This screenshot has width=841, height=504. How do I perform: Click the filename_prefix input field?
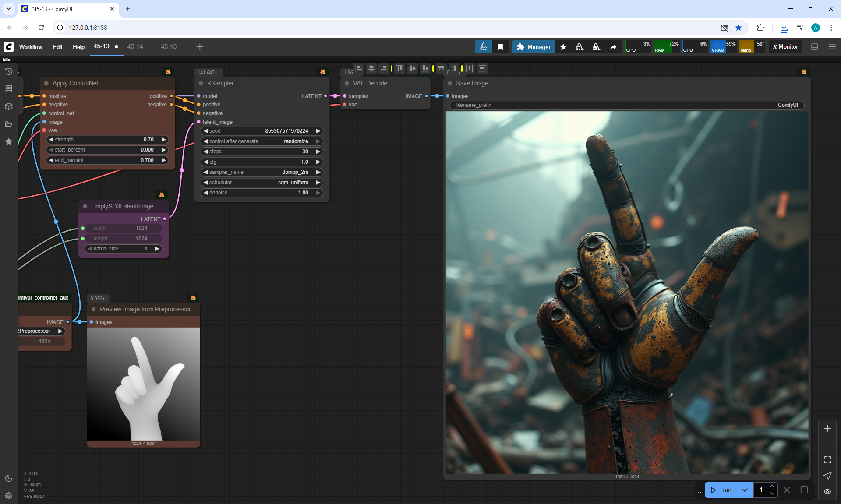tap(626, 105)
